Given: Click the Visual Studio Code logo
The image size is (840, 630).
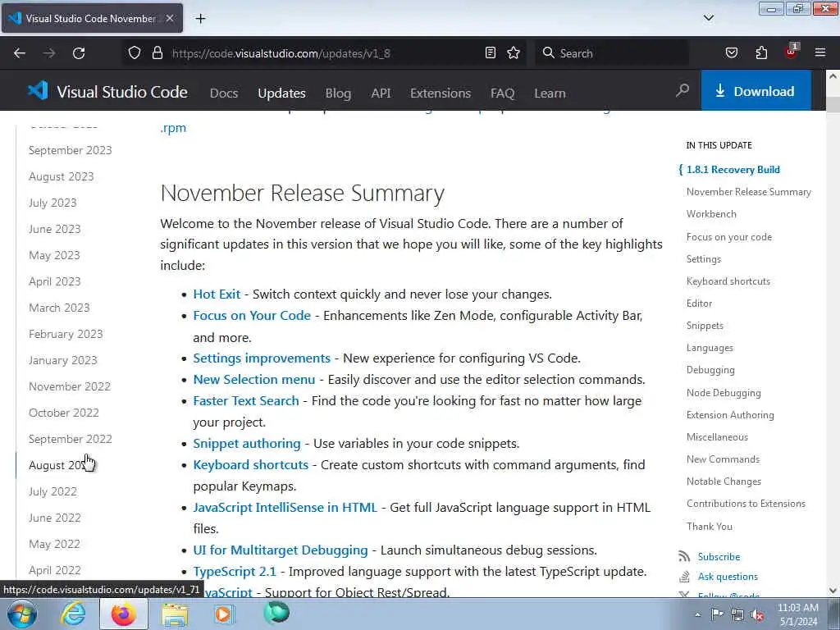Looking at the screenshot, I should [38, 90].
